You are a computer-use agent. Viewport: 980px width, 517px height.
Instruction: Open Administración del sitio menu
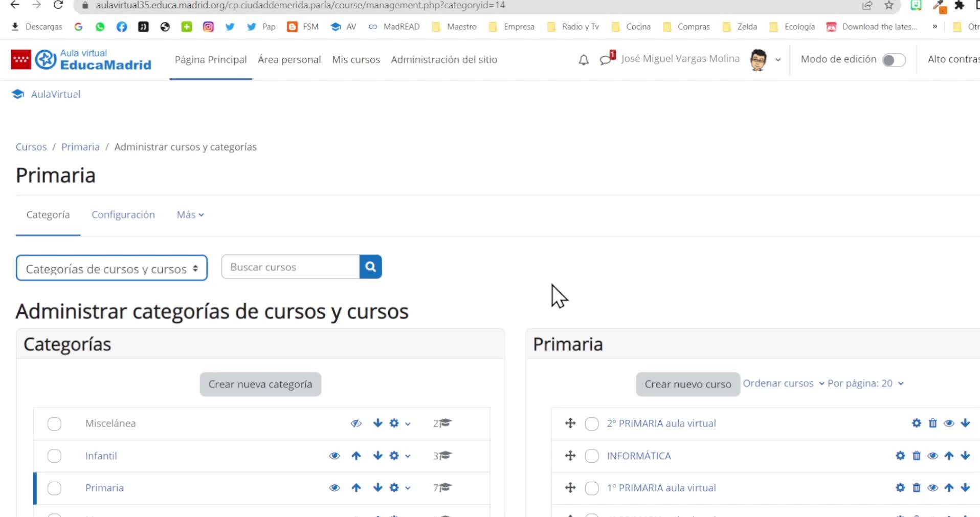pyautogui.click(x=444, y=60)
